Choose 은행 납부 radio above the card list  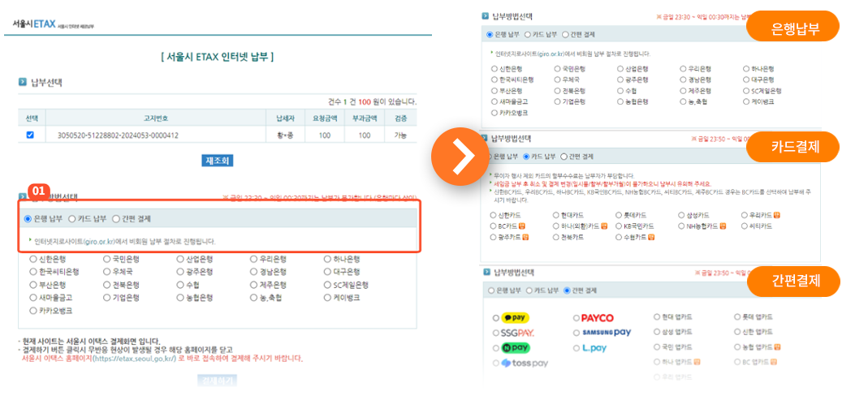(490, 157)
